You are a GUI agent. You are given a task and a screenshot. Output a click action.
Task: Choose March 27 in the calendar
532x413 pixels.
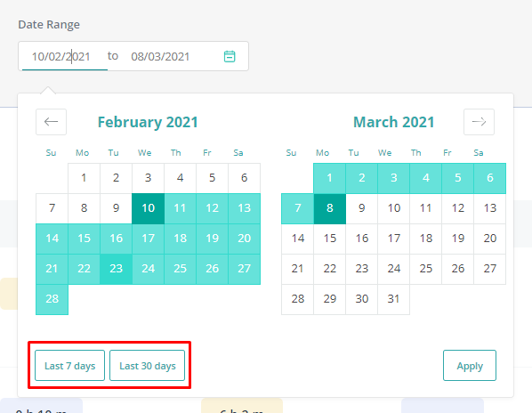point(489,269)
